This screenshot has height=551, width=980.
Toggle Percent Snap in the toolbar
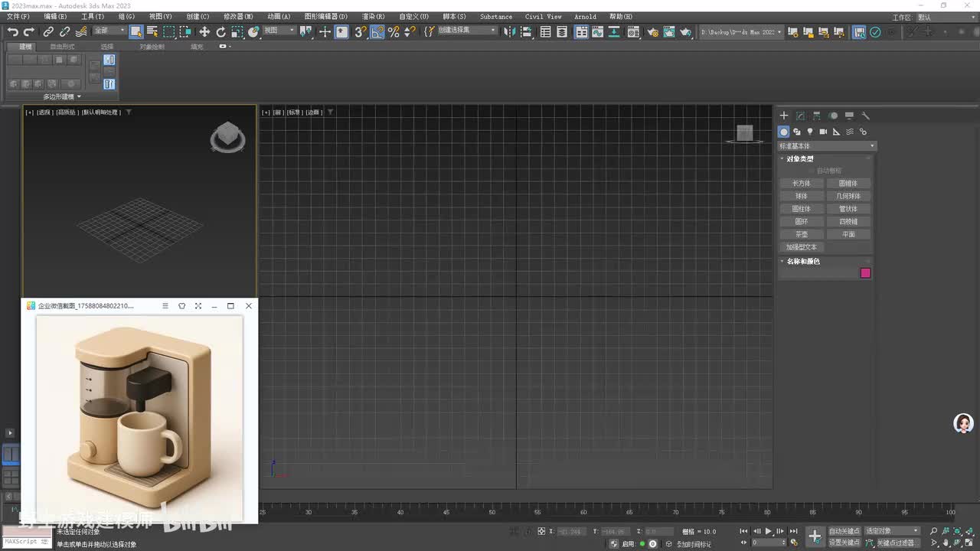click(x=394, y=32)
